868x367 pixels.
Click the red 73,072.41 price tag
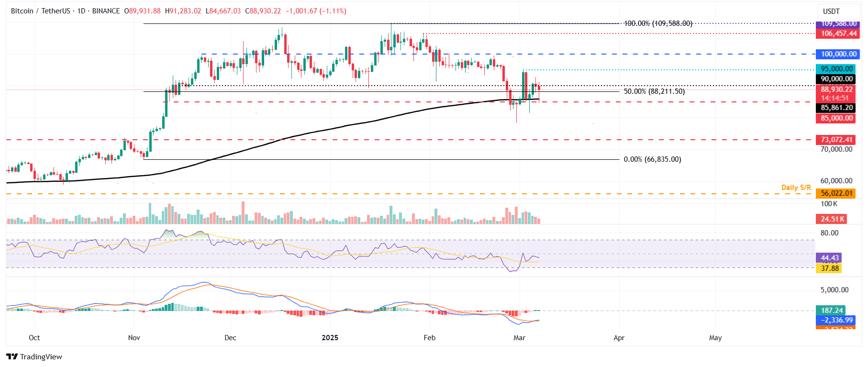(x=835, y=140)
